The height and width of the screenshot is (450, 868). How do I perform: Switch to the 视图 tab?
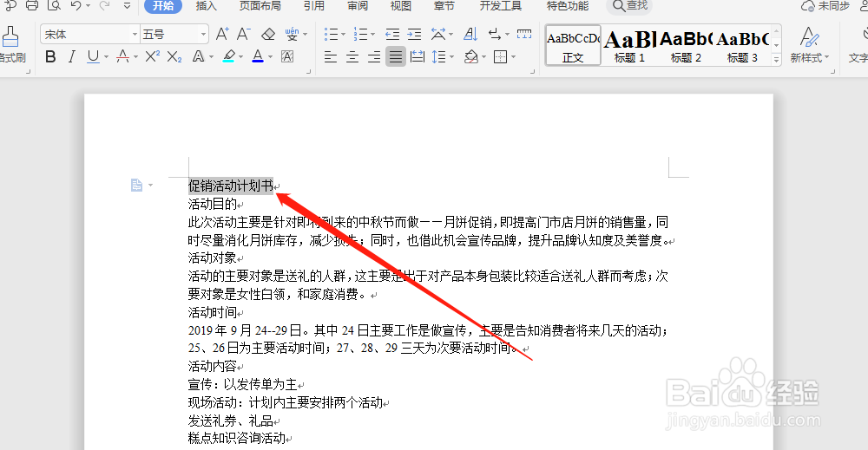[x=401, y=5]
